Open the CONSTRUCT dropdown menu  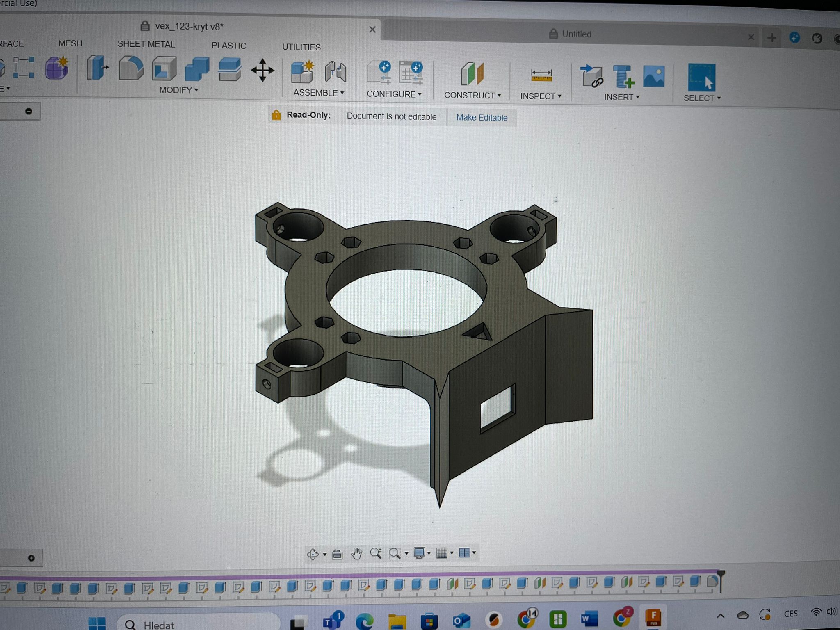click(472, 95)
